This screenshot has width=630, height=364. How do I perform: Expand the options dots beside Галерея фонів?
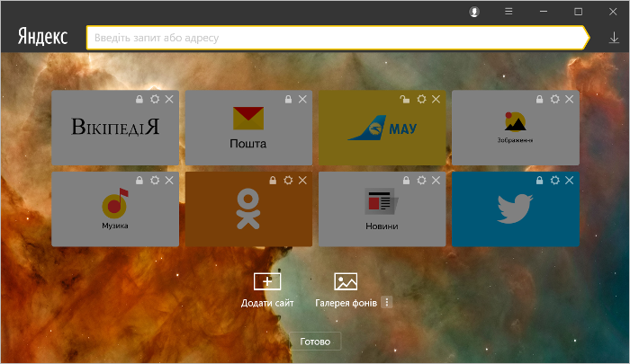387,302
